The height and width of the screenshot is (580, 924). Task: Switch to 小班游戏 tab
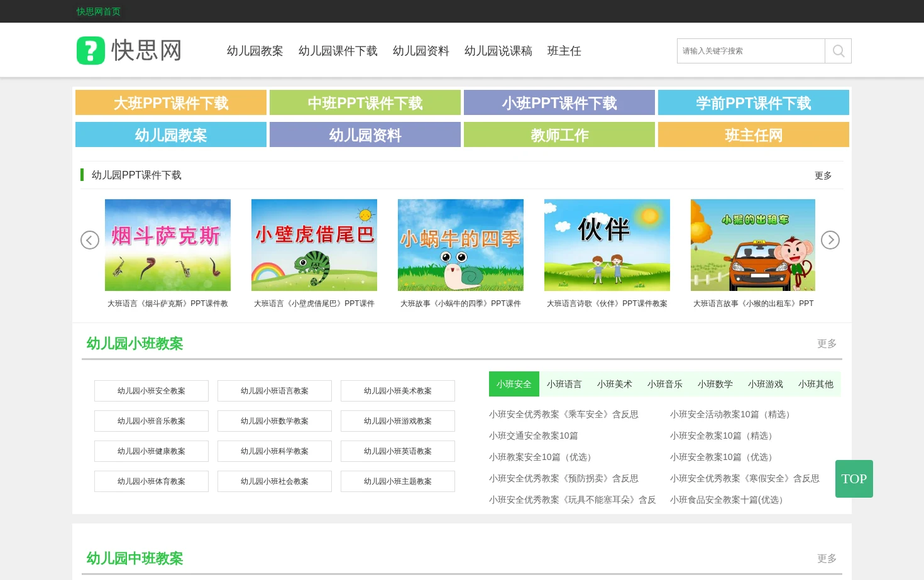(766, 384)
